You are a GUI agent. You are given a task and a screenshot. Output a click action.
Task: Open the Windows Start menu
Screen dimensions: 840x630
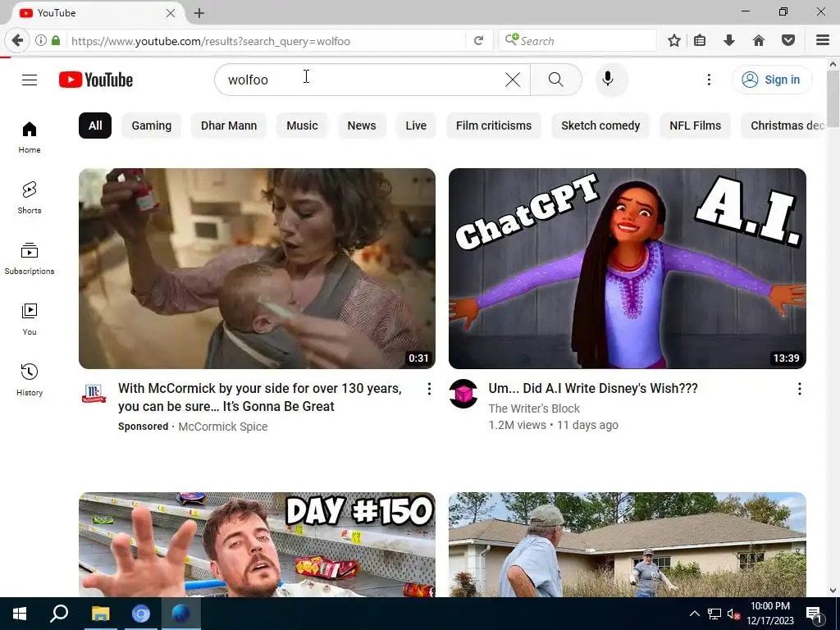pos(20,614)
